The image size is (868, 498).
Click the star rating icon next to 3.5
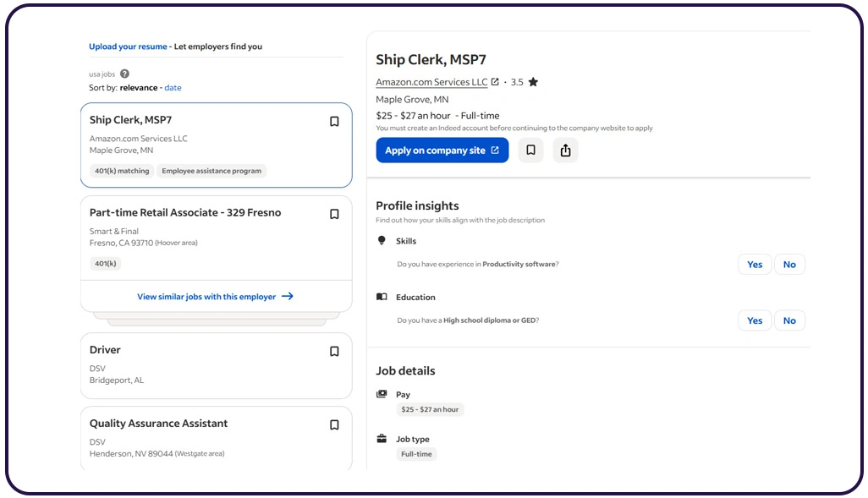point(533,83)
